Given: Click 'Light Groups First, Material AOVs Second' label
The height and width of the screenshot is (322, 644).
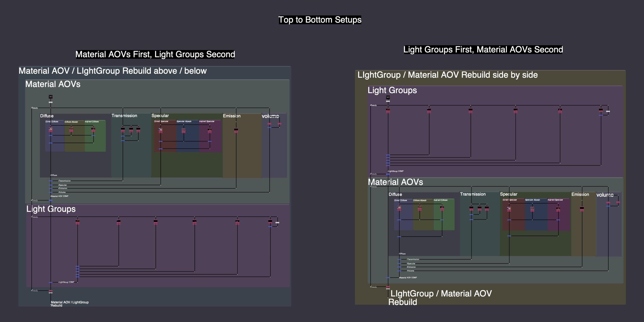Looking at the screenshot, I should point(483,49).
